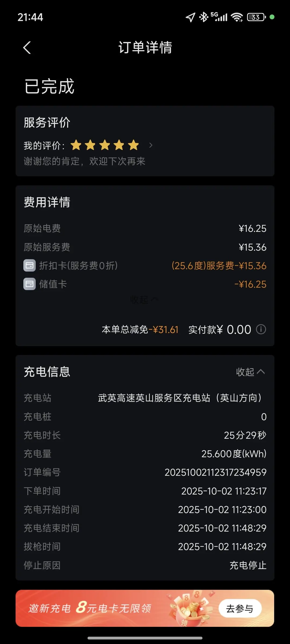
Task: Tap the discount card icon
Action: click(30, 266)
